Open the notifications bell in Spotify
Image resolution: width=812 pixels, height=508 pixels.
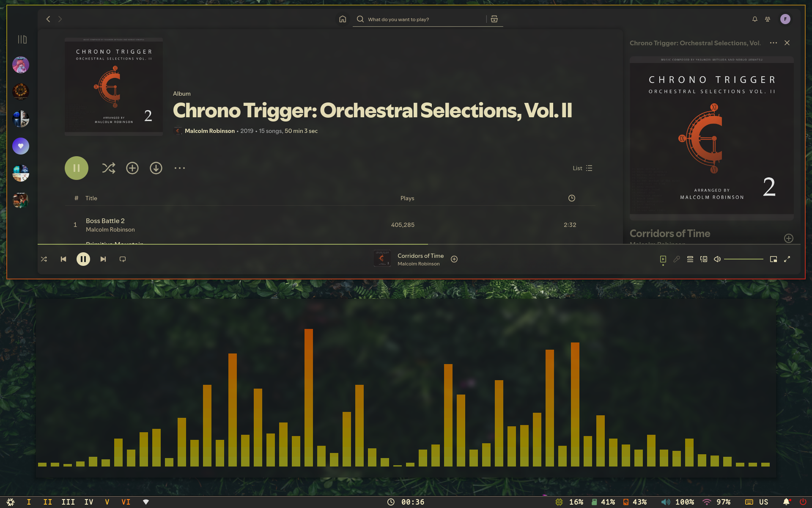click(x=754, y=19)
